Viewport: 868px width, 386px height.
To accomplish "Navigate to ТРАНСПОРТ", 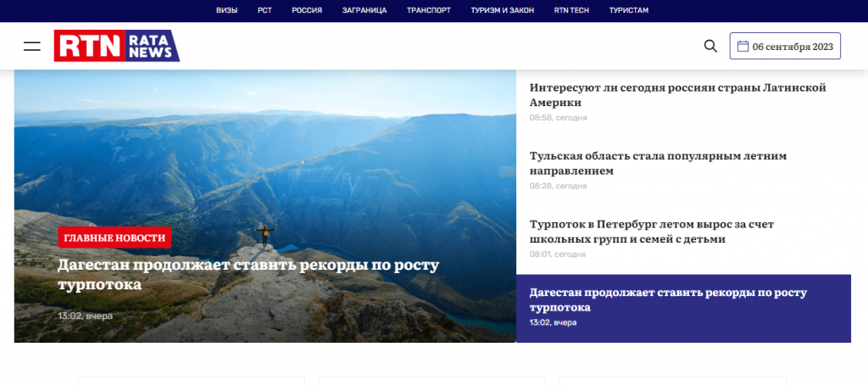I will (429, 10).
